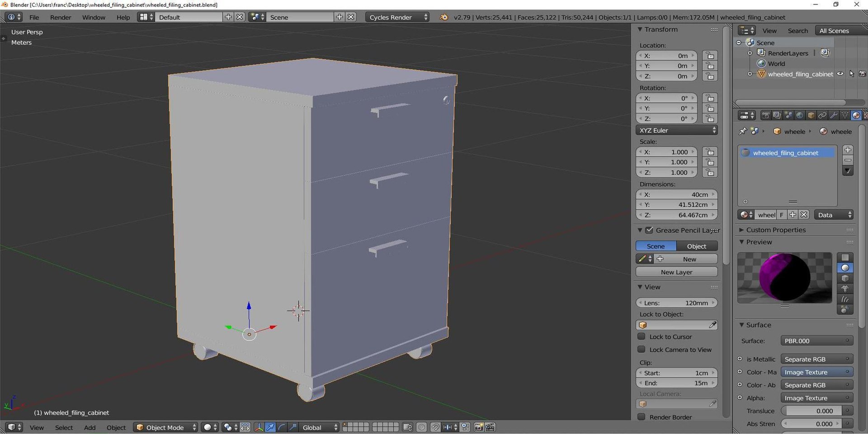Adjust the Abs Stren value slider
Image resolution: width=868 pixels, height=434 pixels.
tap(812, 424)
